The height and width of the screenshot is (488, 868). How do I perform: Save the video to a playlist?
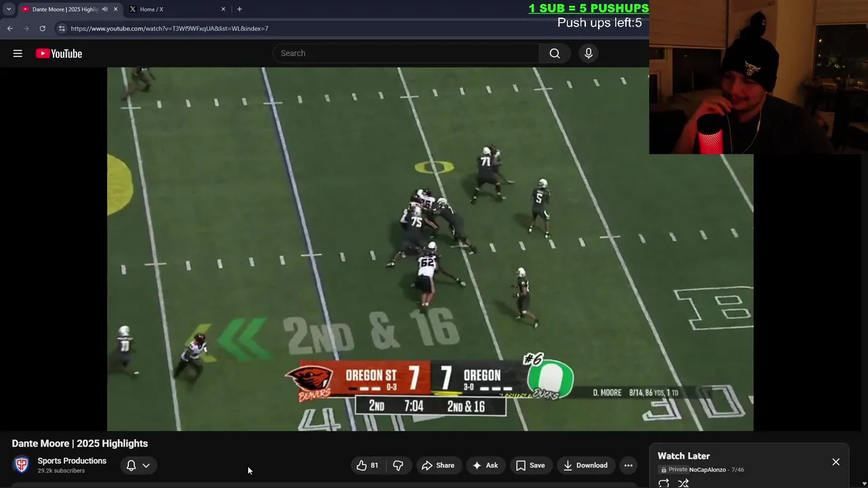coord(530,465)
